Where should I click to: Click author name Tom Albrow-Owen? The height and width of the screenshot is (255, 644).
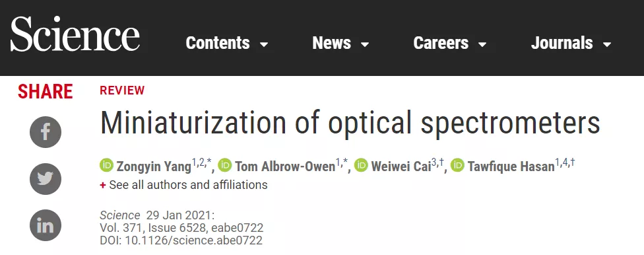pos(285,166)
